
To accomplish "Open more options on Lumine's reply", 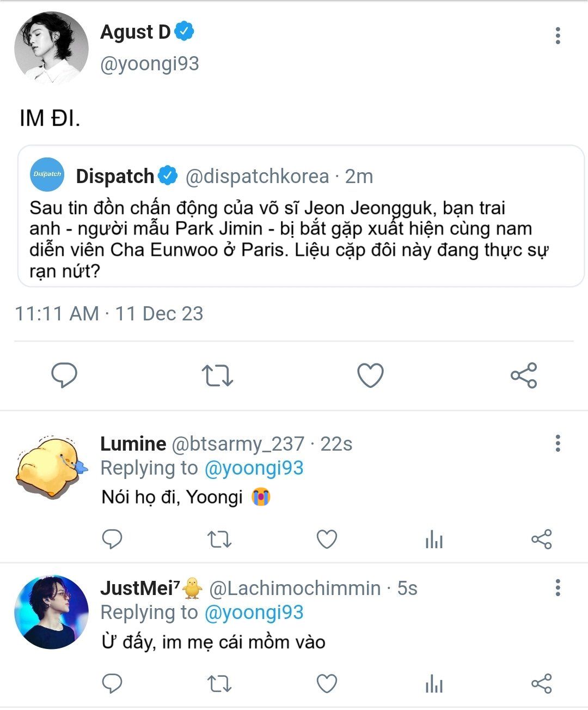I will [x=558, y=444].
